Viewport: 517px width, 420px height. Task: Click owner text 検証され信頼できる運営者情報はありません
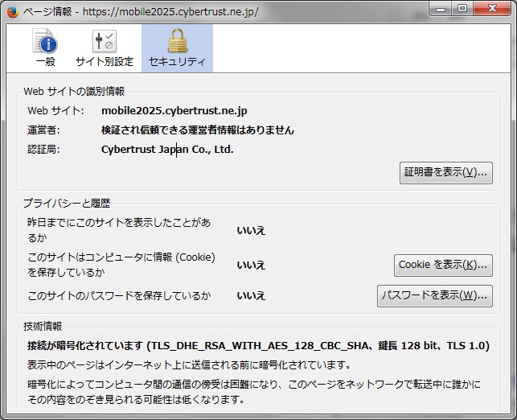[x=198, y=130]
